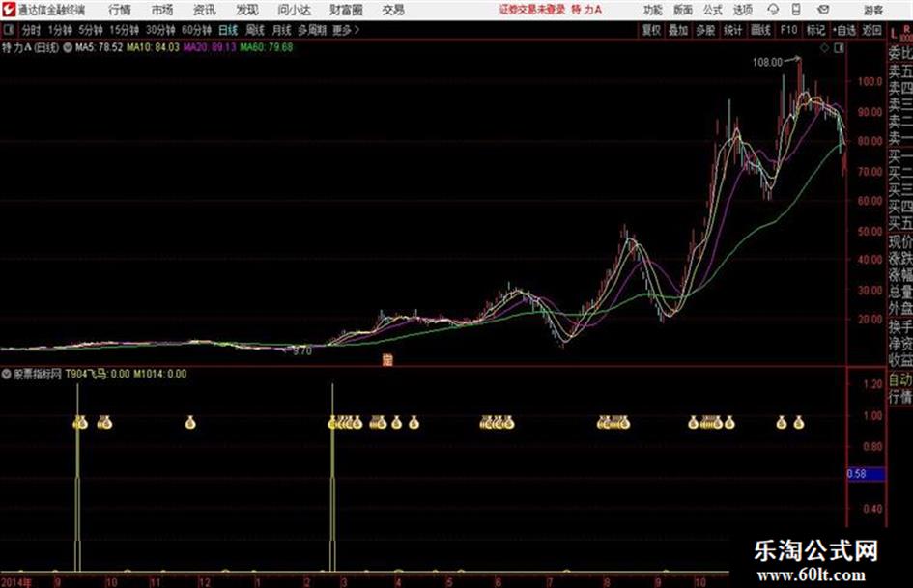Click the Tongdaxin app logo icon
Image resolution: width=913 pixels, height=588 pixels.
point(9,10)
